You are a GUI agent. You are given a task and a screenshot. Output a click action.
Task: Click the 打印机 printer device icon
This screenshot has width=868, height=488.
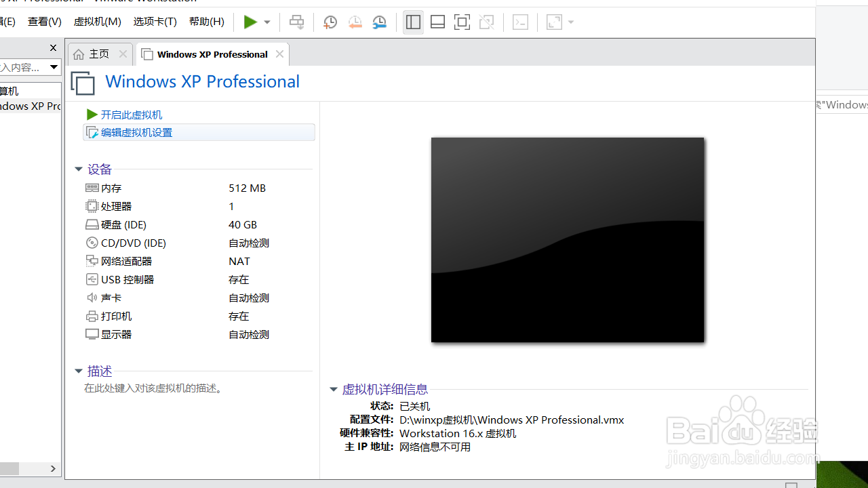point(92,316)
